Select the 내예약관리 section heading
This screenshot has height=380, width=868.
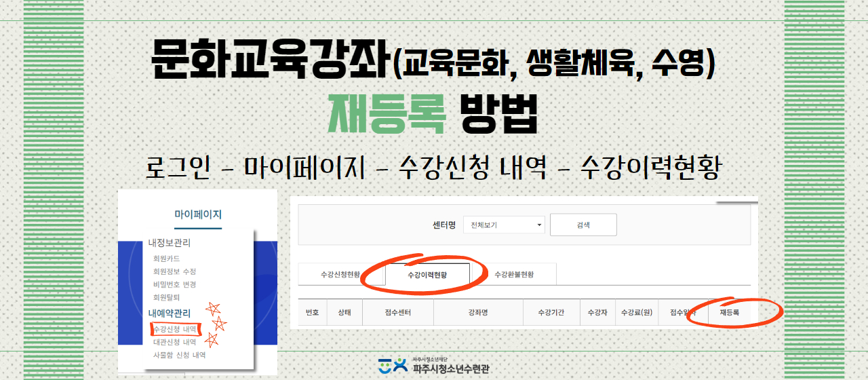(170, 313)
